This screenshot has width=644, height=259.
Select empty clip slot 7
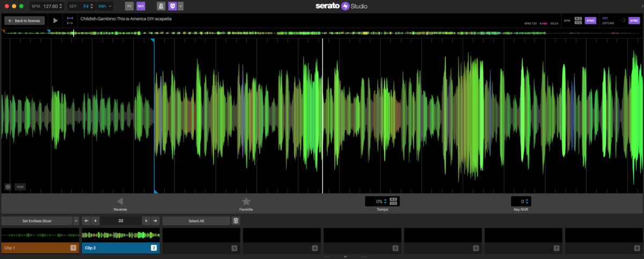[x=523, y=240]
